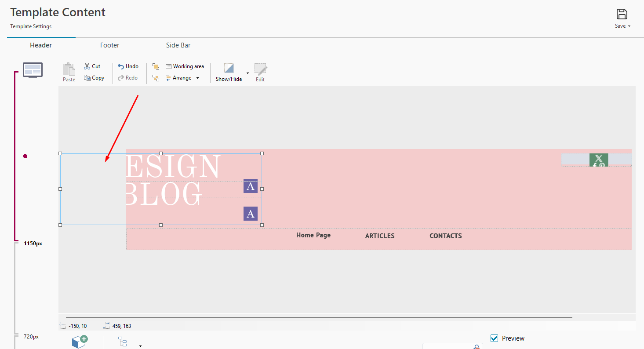Open the Save dropdown menu
644x349 pixels.
[x=629, y=26]
